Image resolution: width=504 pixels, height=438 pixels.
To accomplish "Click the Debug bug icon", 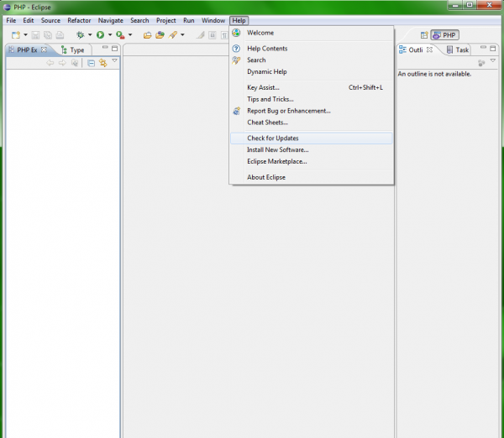I will pos(81,34).
